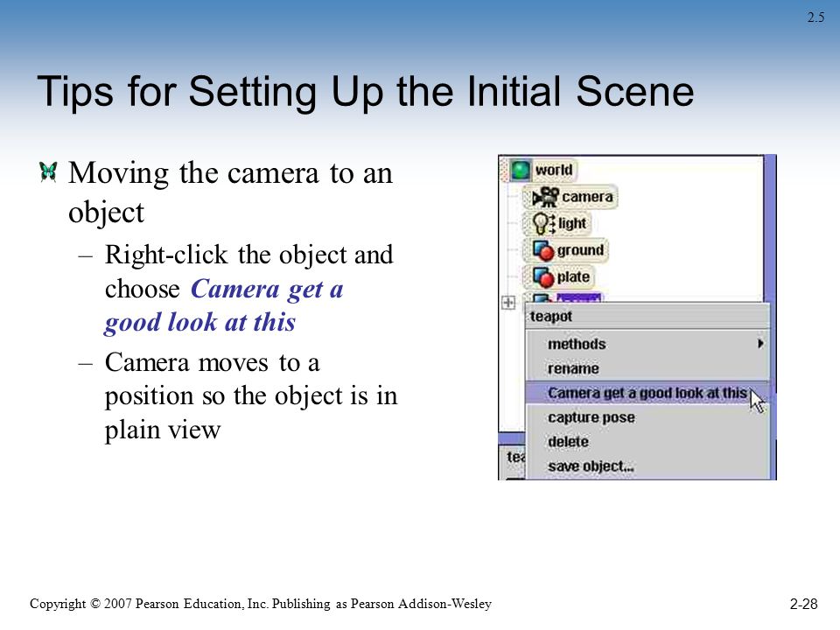Click the green world globe icon

520,171
